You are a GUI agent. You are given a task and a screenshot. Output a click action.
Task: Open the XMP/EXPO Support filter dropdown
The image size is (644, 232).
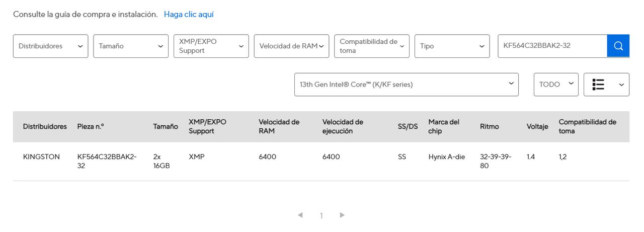point(211,46)
